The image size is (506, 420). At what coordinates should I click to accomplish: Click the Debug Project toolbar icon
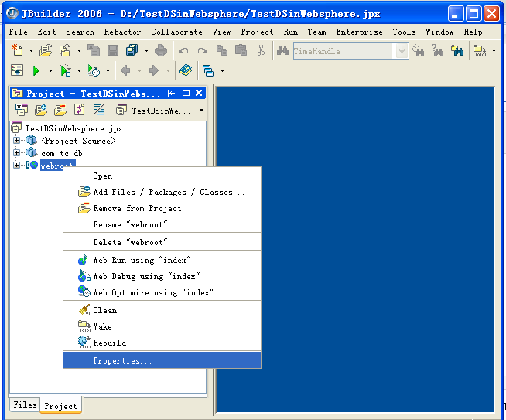[66, 70]
